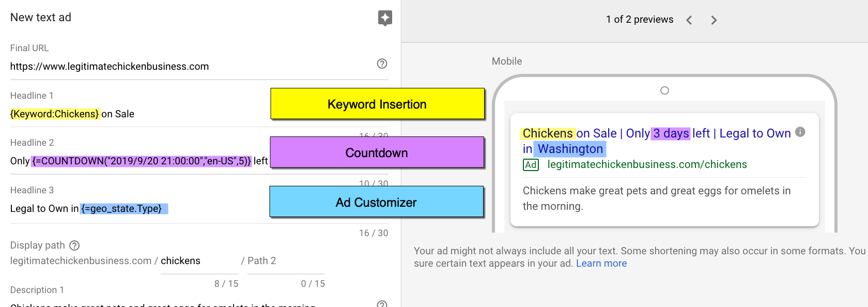Click the chickens display path field
The image size is (868, 307).
click(x=198, y=261)
